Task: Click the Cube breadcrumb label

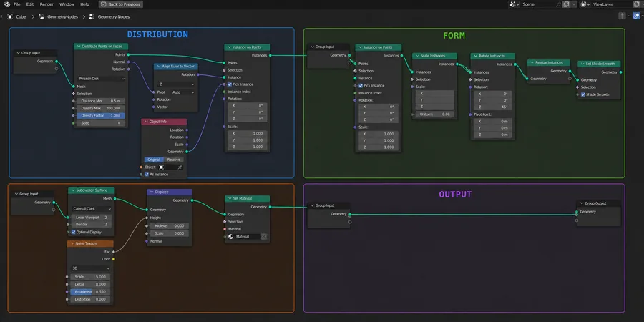Action: (21, 17)
